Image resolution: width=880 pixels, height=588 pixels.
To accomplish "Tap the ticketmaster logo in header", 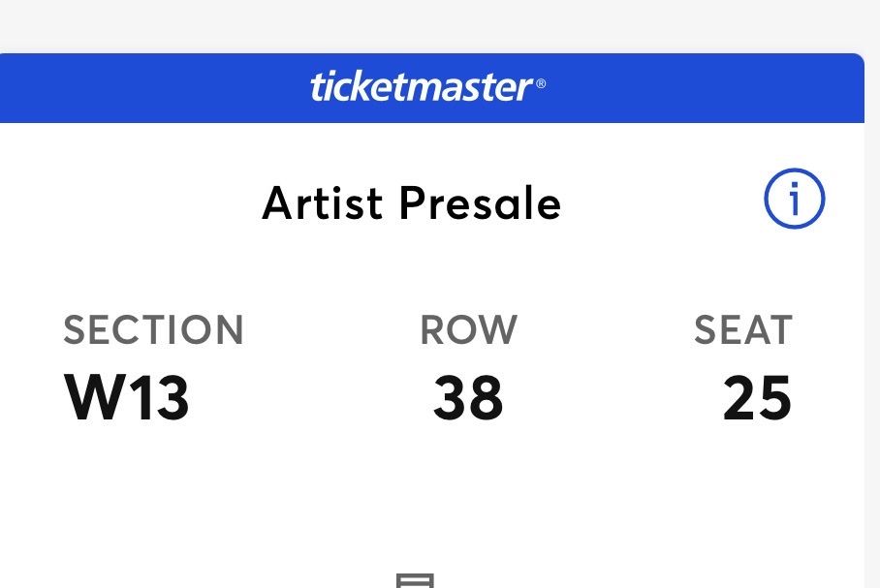I will point(421,88).
